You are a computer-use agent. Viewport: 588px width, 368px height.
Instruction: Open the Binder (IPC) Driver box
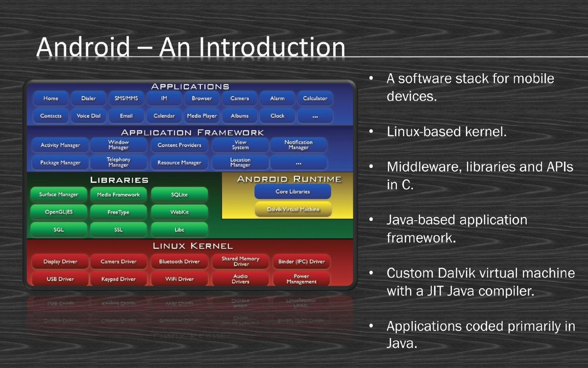pos(301,262)
